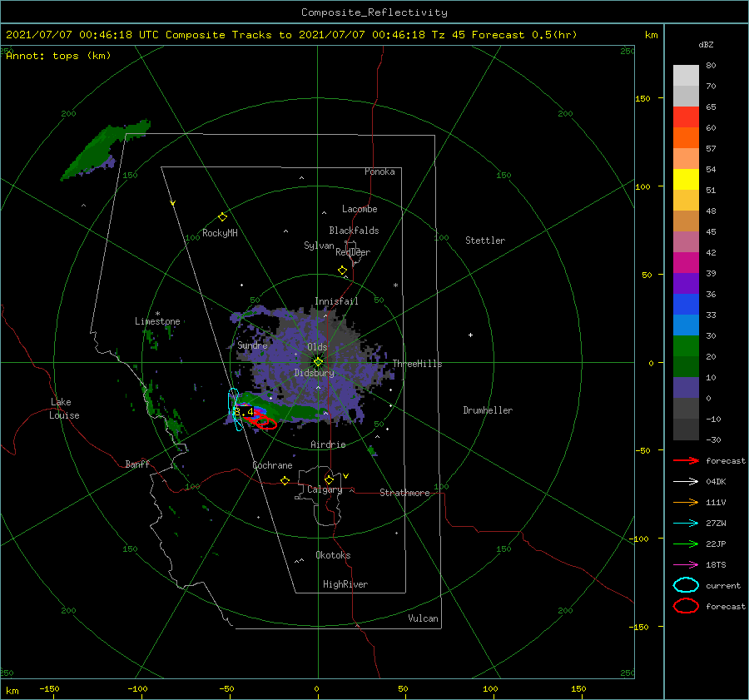Image resolution: width=749 pixels, height=700 pixels.
Task: Click the yellow diamond marker below Cochrane
Action: tap(285, 480)
